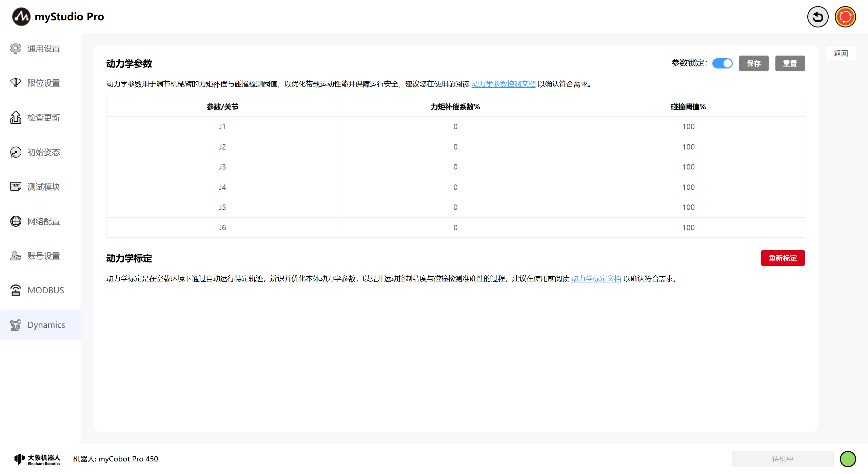
Task: Click the gear icon for 通用设置
Action: point(16,48)
